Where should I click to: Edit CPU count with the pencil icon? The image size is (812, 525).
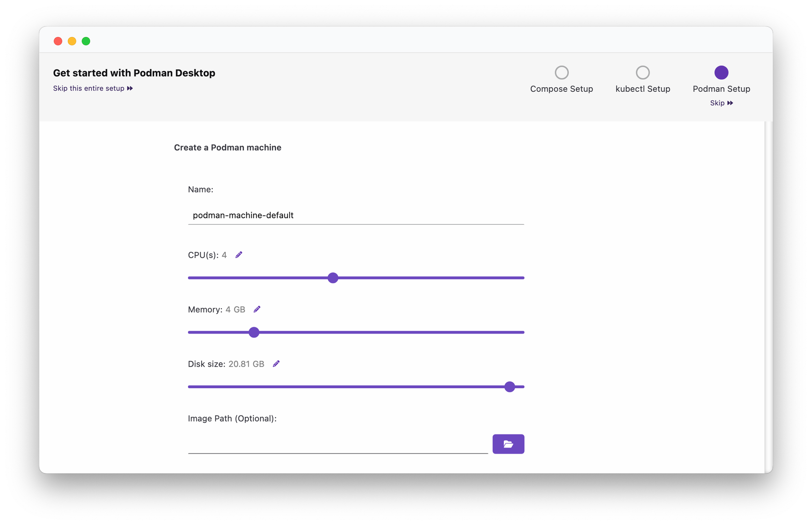(239, 255)
